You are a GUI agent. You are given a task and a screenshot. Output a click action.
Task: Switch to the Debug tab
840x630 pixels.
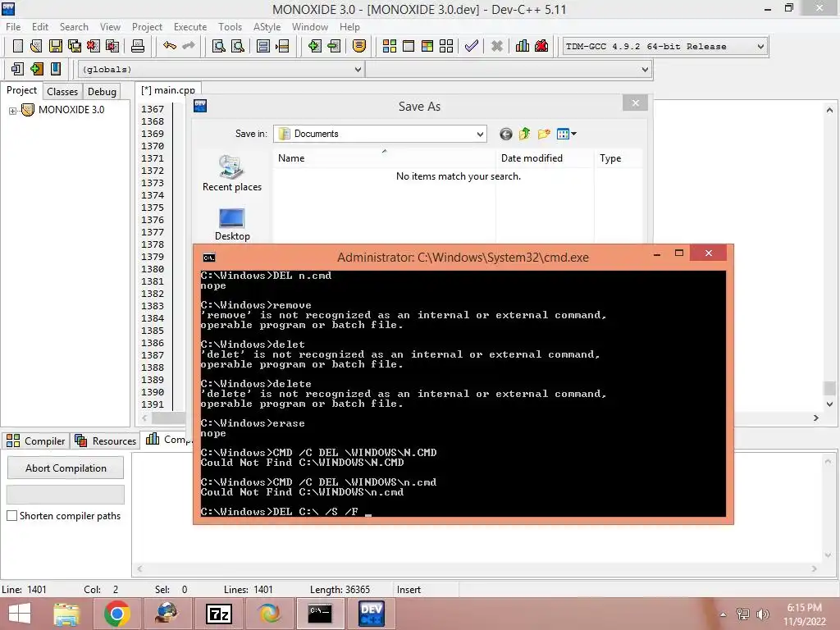(x=102, y=92)
